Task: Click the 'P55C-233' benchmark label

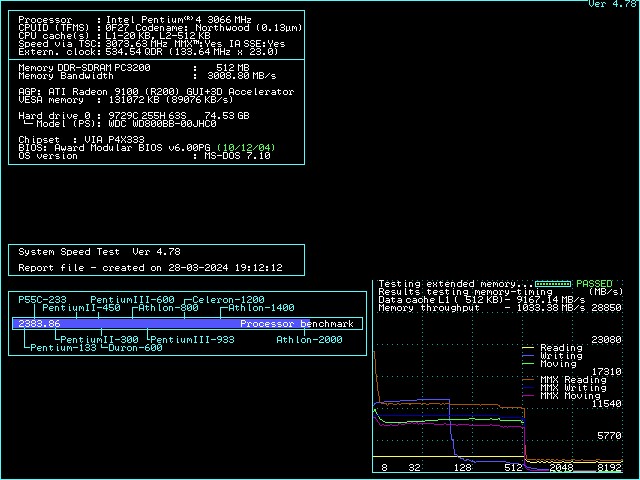Action: click(x=42, y=300)
